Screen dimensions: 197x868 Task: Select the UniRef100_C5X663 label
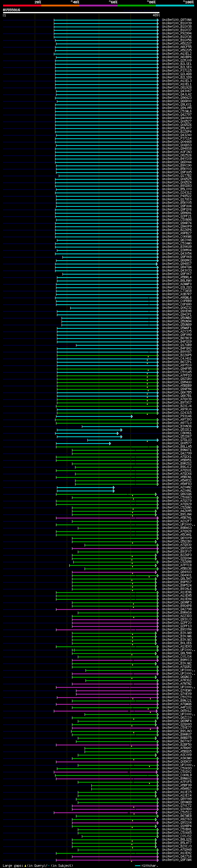(177, 498)
